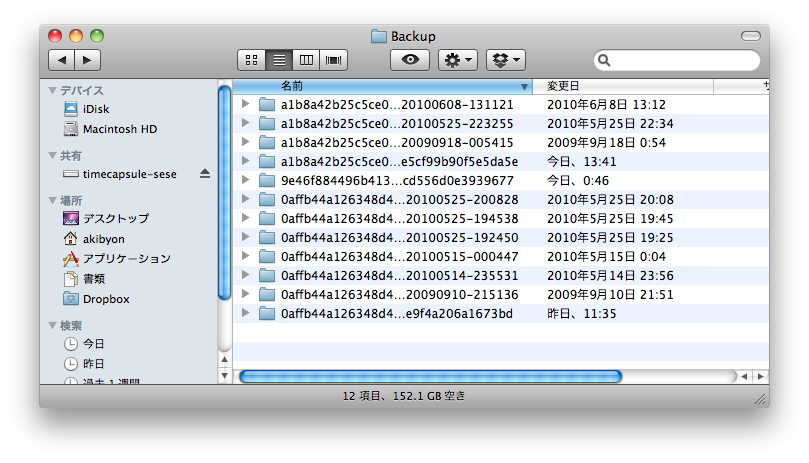Switch to column view
The image size is (809, 463).
pyautogui.click(x=306, y=60)
